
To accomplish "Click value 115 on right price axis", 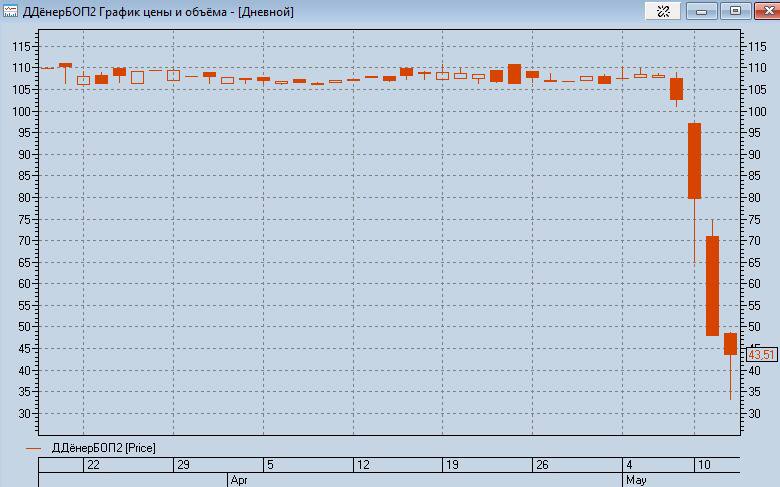I will click(x=757, y=47).
